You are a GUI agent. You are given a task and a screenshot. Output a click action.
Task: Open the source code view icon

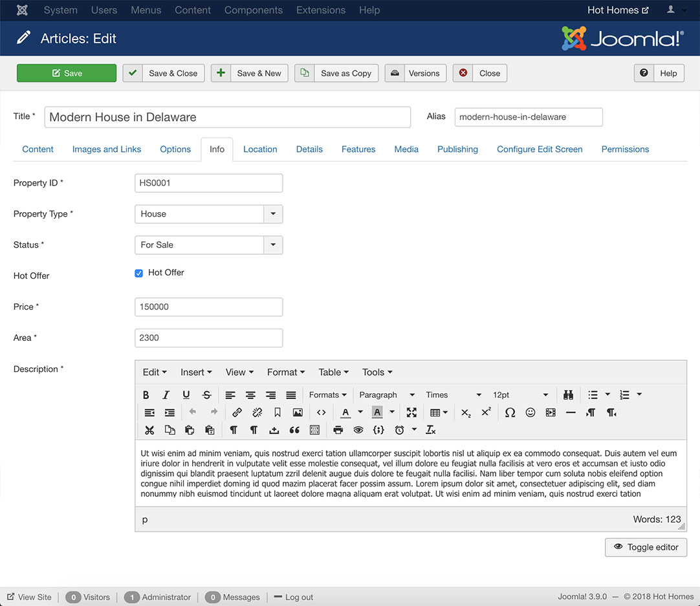(322, 413)
